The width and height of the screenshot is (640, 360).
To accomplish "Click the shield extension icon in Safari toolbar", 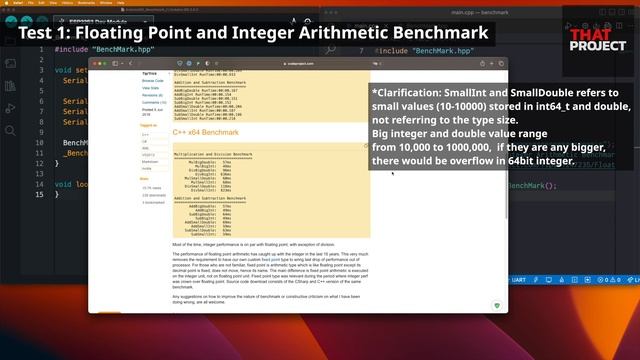I will 180,64.
